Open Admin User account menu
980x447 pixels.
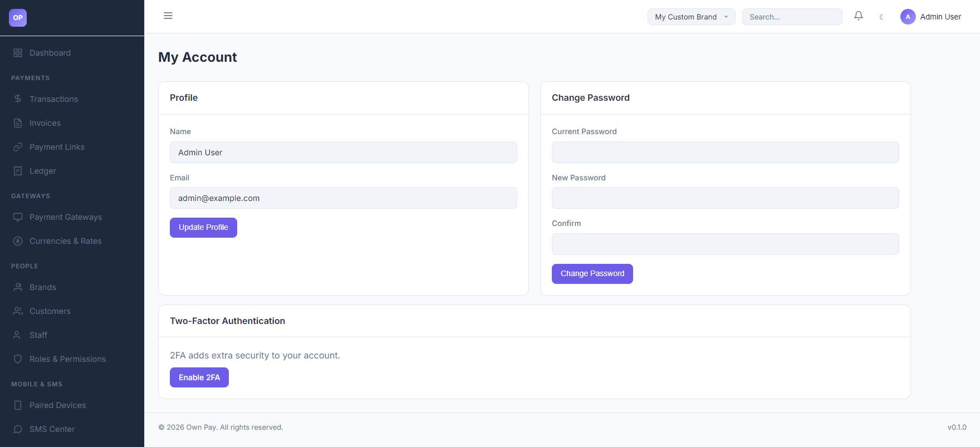tap(931, 17)
